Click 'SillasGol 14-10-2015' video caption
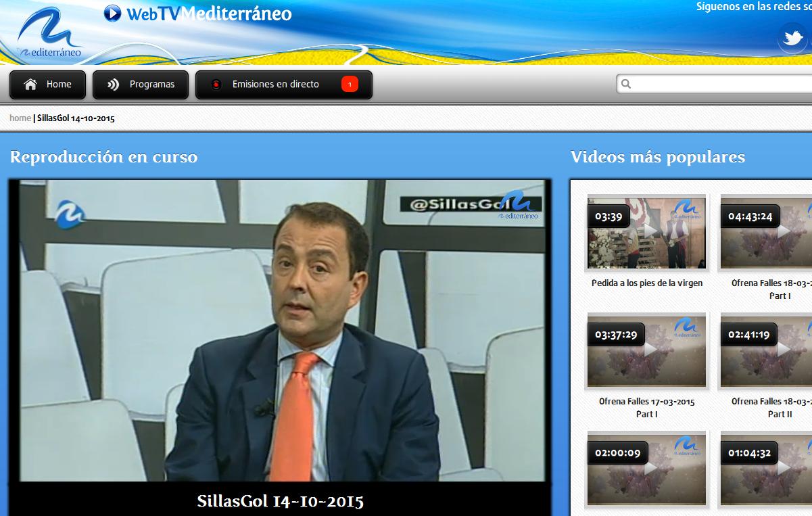Image resolution: width=812 pixels, height=516 pixels. pos(281,501)
